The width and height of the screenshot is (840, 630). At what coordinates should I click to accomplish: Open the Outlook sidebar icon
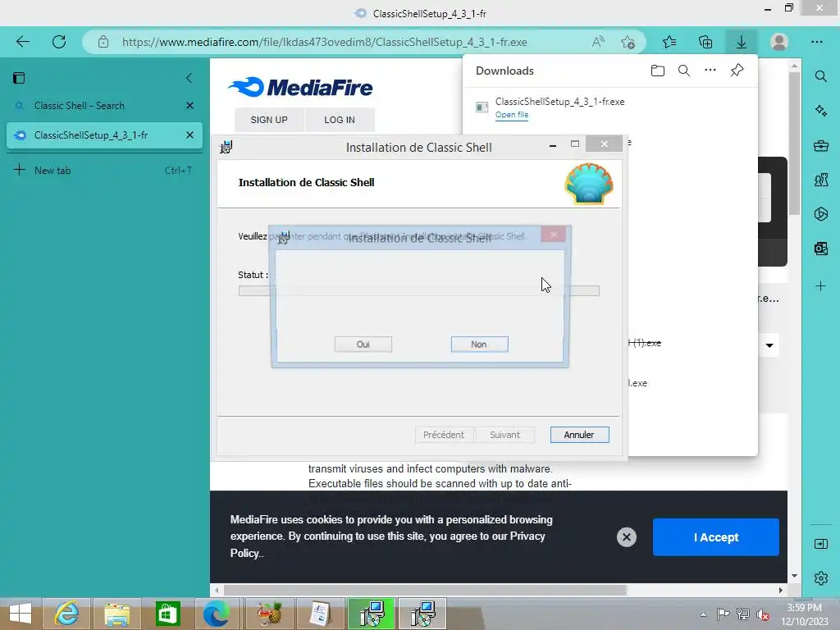(x=820, y=248)
